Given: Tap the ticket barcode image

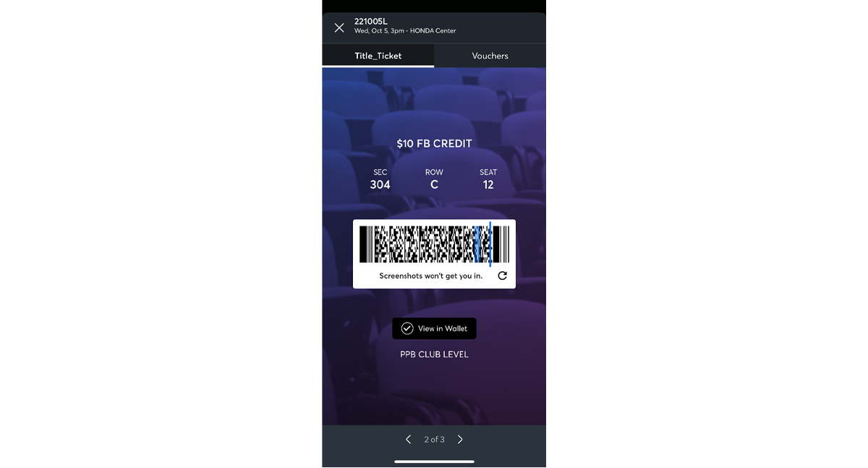Looking at the screenshot, I should coord(434,244).
